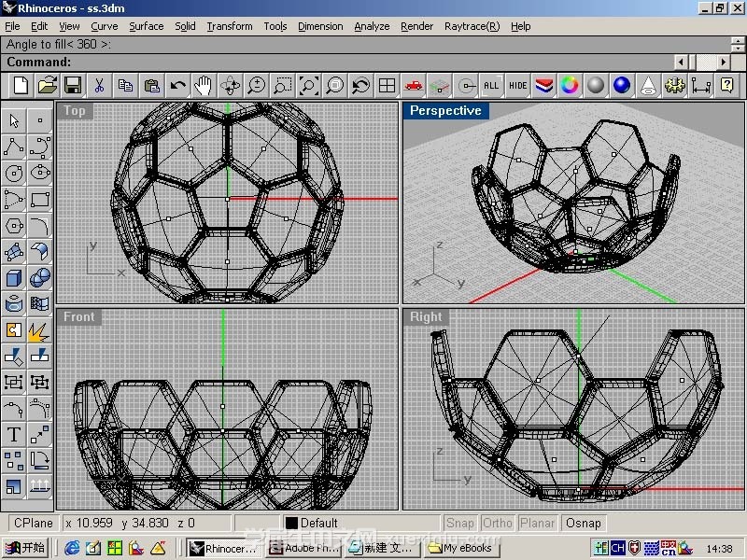747x560 pixels.
Task: Click the red car icon in the toolbar
Action: click(413, 86)
